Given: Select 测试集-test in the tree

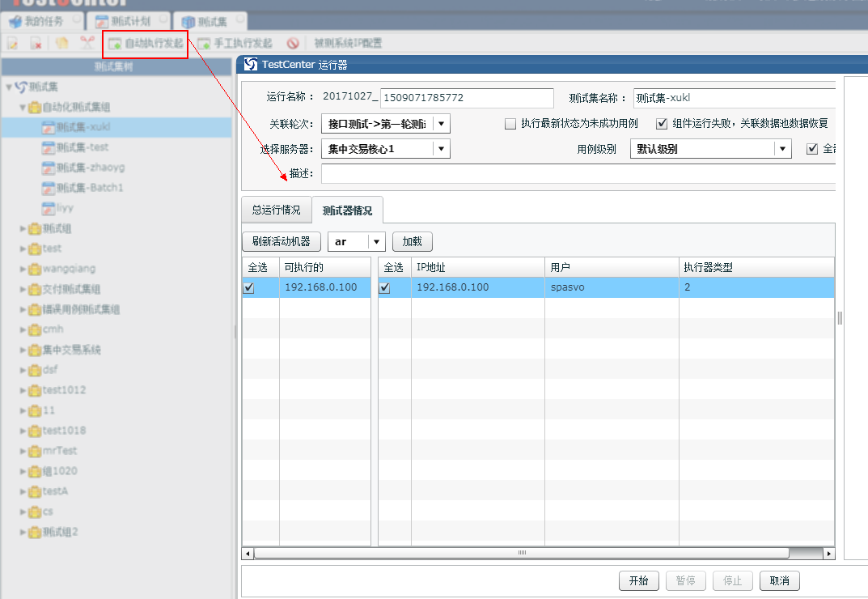Looking at the screenshot, I should tap(81, 147).
